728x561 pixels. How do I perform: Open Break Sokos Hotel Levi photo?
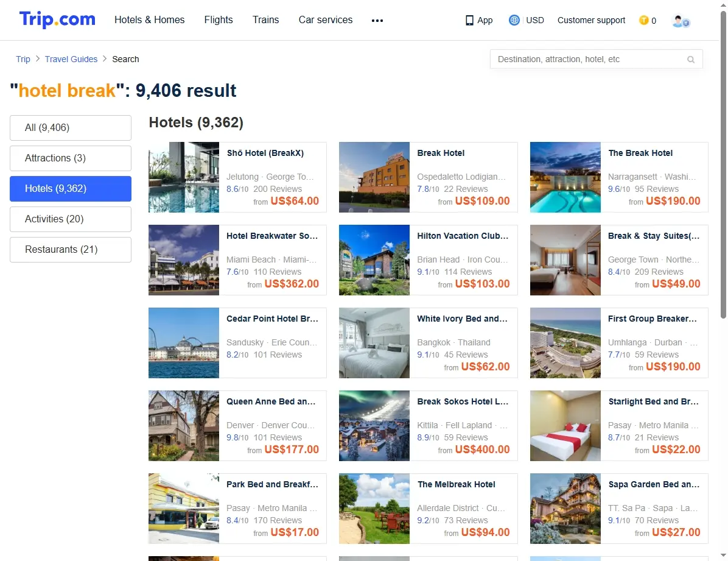[x=374, y=426]
